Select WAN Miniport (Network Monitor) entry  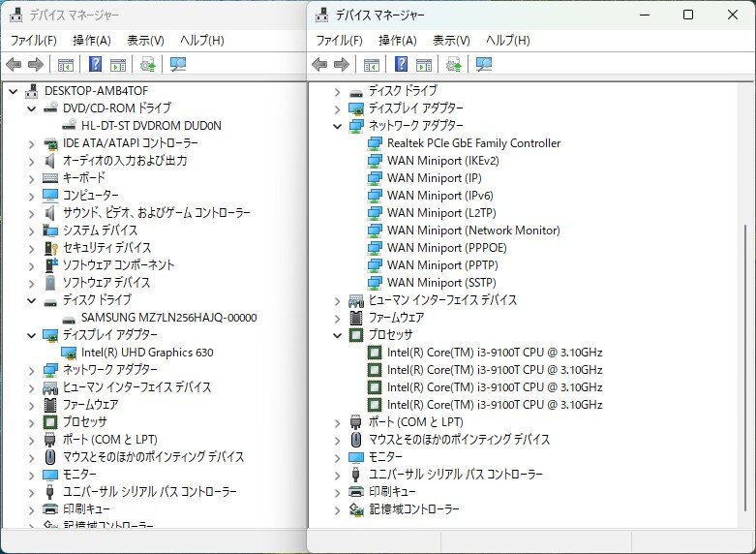pos(473,231)
